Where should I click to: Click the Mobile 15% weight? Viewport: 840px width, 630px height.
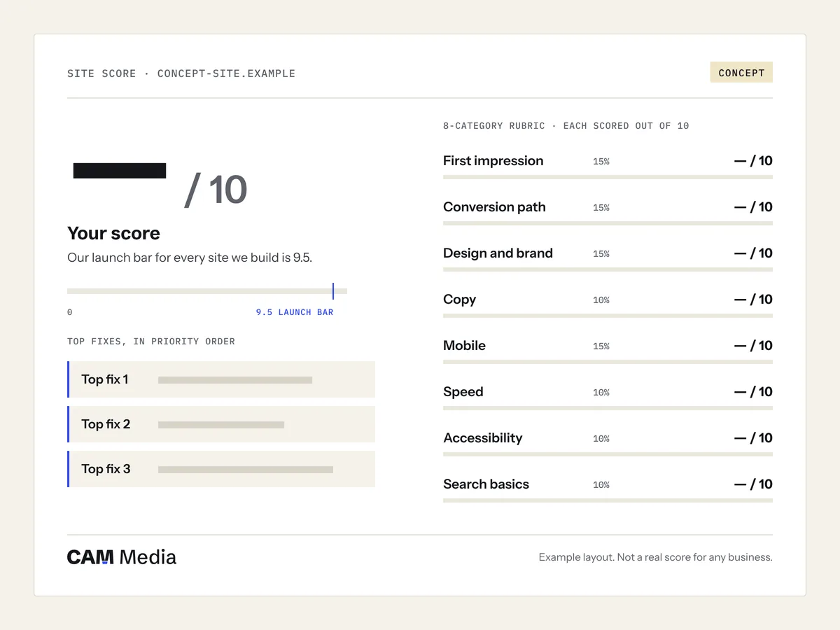tap(601, 346)
